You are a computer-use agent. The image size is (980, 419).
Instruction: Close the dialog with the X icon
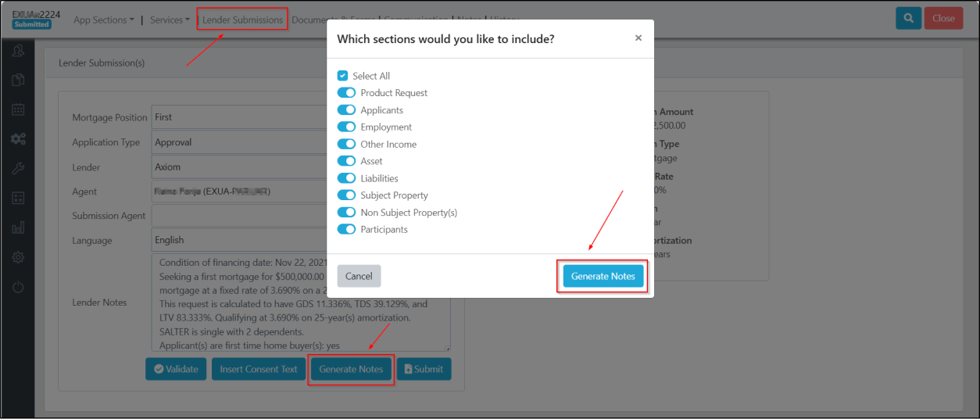point(638,38)
